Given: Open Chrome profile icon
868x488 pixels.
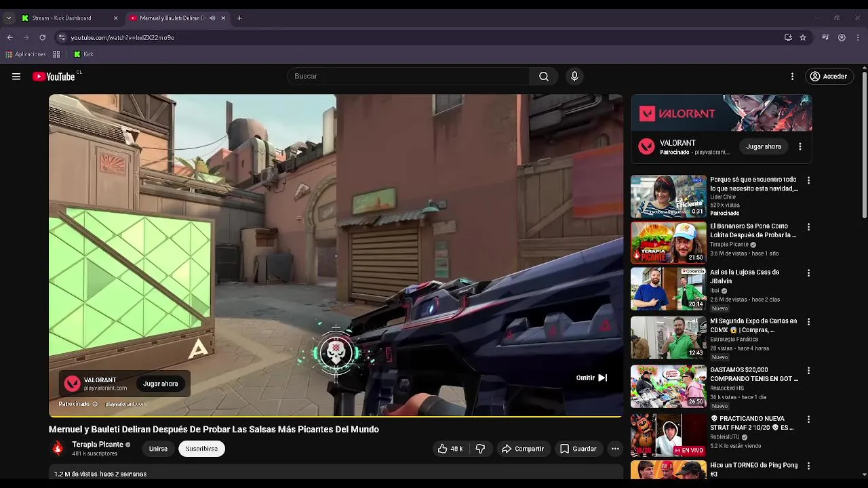Looking at the screenshot, I should [x=842, y=37].
